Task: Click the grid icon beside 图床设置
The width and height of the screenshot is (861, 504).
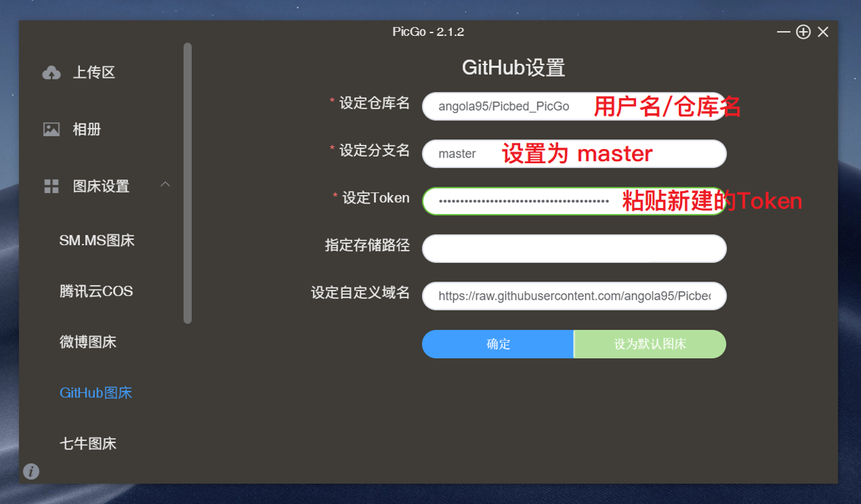Action: tap(51, 187)
